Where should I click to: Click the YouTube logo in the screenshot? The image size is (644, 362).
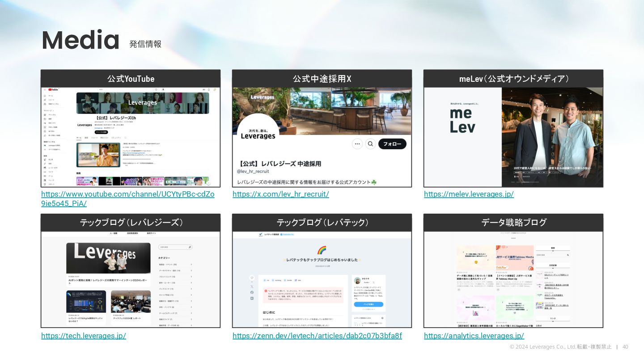pos(53,89)
